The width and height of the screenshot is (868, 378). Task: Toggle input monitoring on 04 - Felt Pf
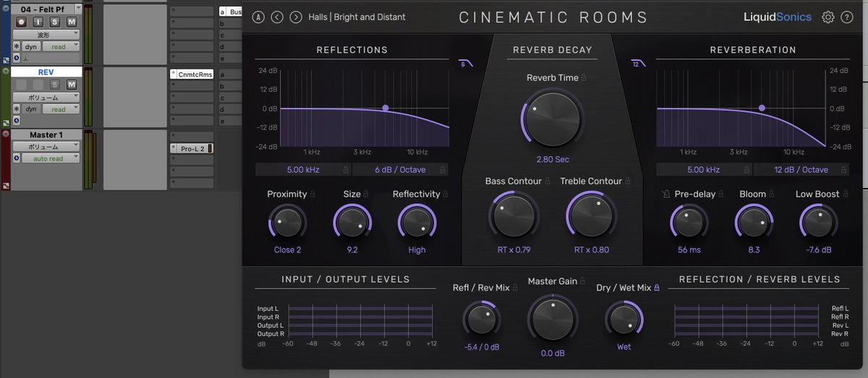pos(38,22)
